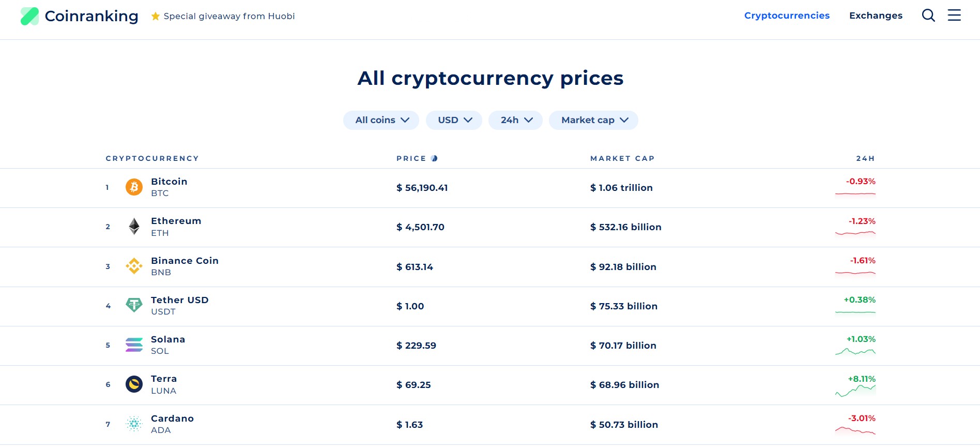Image resolution: width=980 pixels, height=448 pixels.
Task: Click Terra's 24h sparkline chart
Action: (855, 392)
